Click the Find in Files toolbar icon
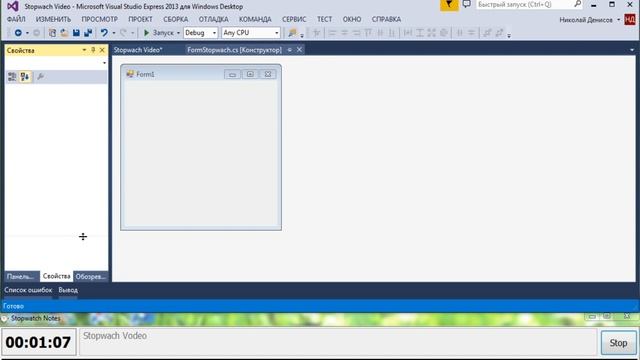 coord(292,33)
